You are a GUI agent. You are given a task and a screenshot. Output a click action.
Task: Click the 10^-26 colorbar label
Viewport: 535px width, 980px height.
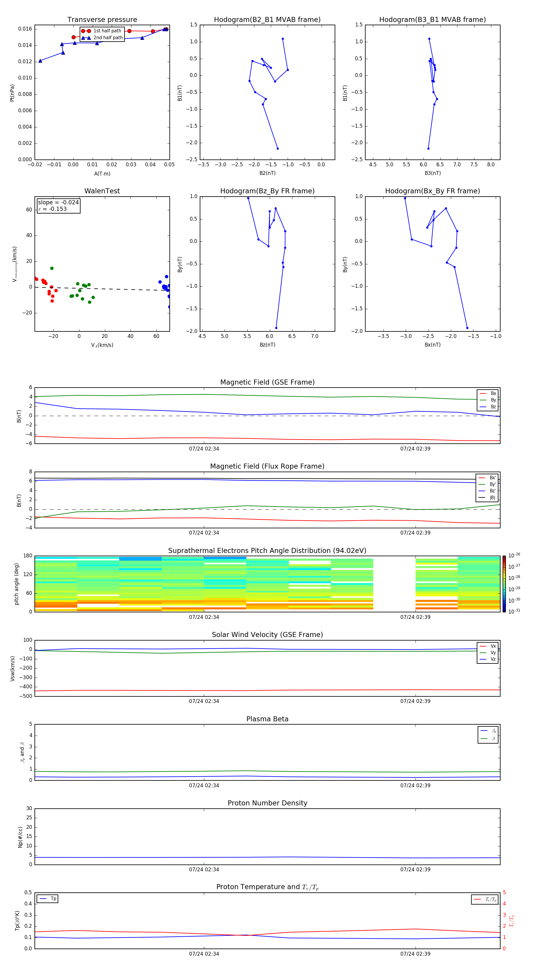pos(514,555)
